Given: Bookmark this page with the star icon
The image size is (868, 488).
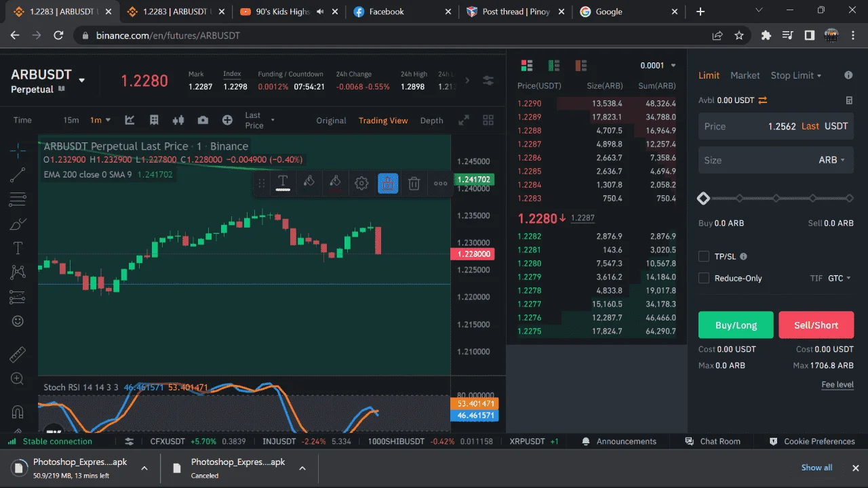Looking at the screenshot, I should pyautogui.click(x=739, y=35).
